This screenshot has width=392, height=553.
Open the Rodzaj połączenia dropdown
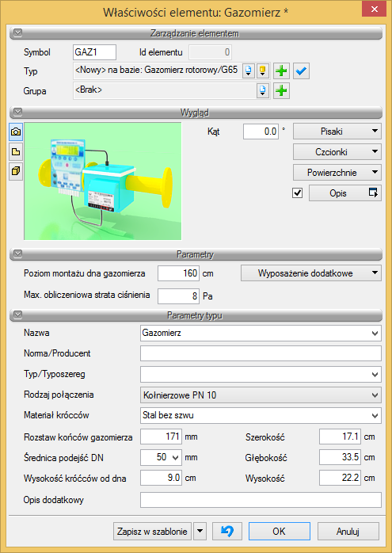coord(261,395)
